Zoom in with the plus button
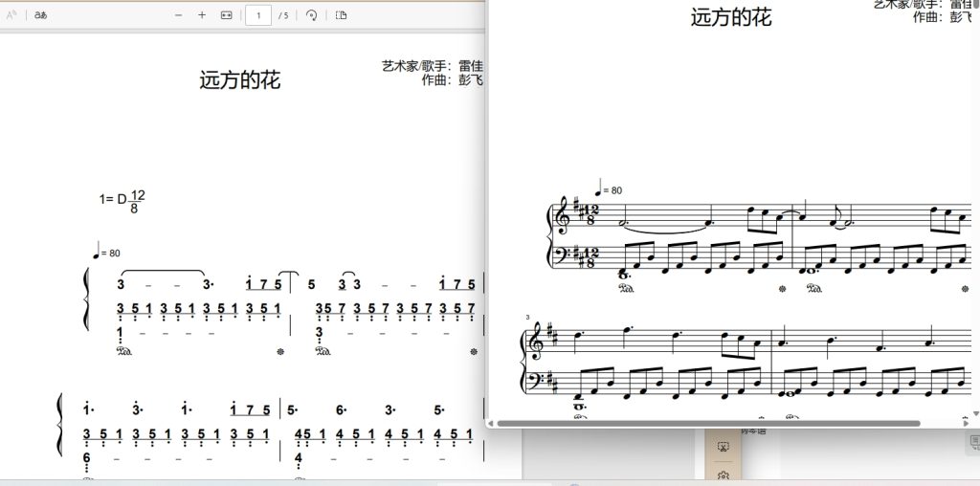The height and width of the screenshot is (486, 980). click(x=202, y=15)
